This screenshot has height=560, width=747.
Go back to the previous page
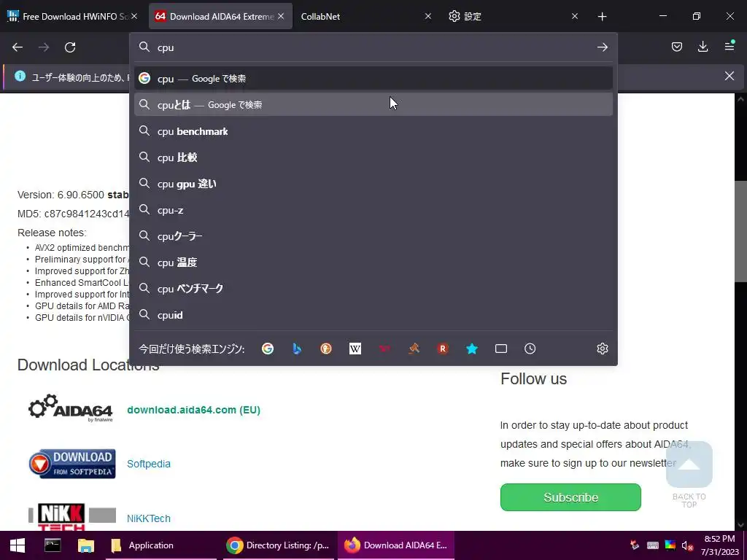(x=18, y=47)
